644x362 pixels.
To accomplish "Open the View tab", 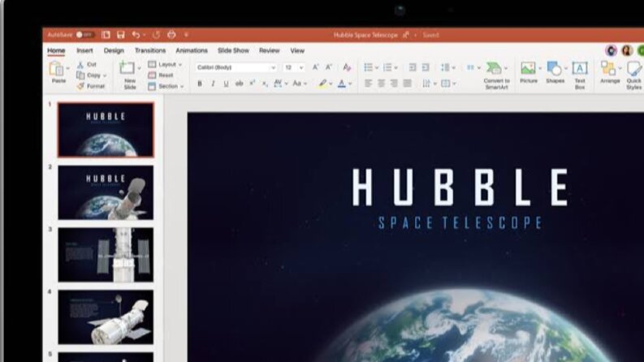I will [297, 50].
